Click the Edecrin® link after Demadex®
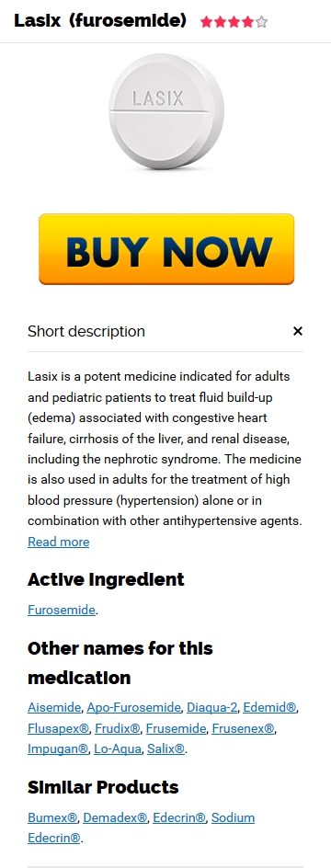This screenshot has width=331, height=868. tap(179, 817)
